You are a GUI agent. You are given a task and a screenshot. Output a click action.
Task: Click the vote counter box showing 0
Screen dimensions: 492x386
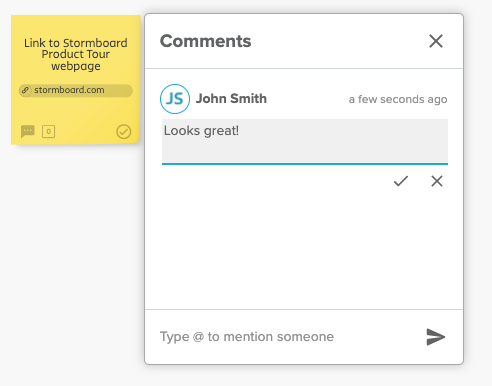pos(49,131)
